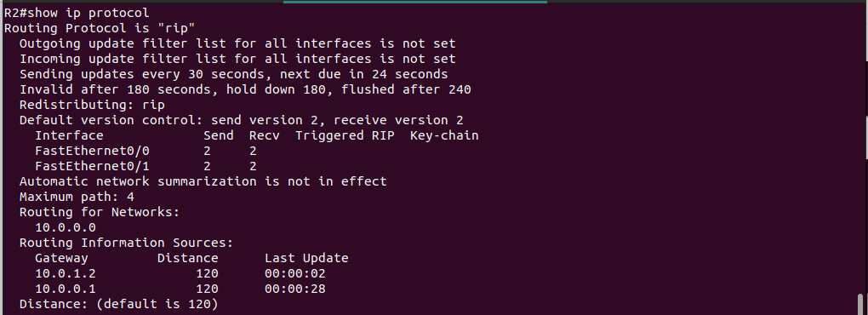
Task: Click the Triggered RIP column header
Action: (345, 135)
